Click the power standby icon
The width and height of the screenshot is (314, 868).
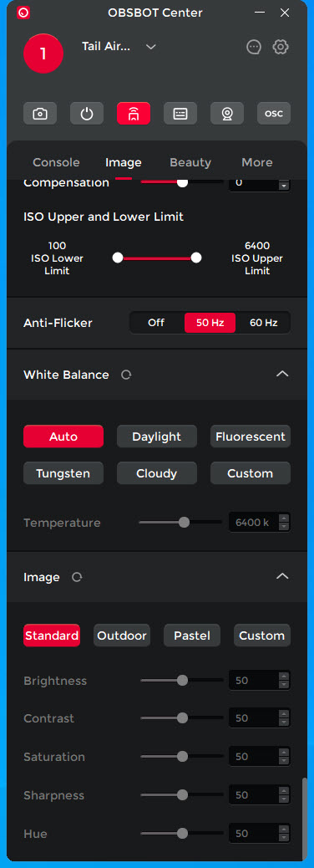coord(87,114)
